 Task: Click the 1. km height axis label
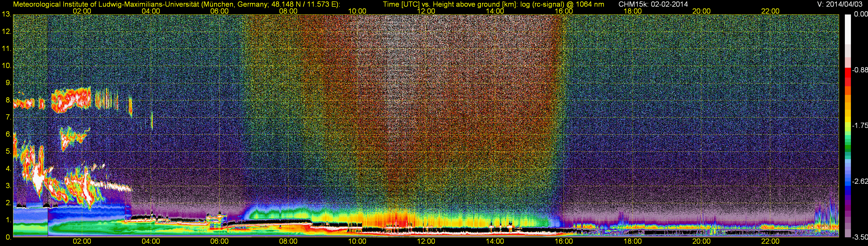(x=8, y=220)
